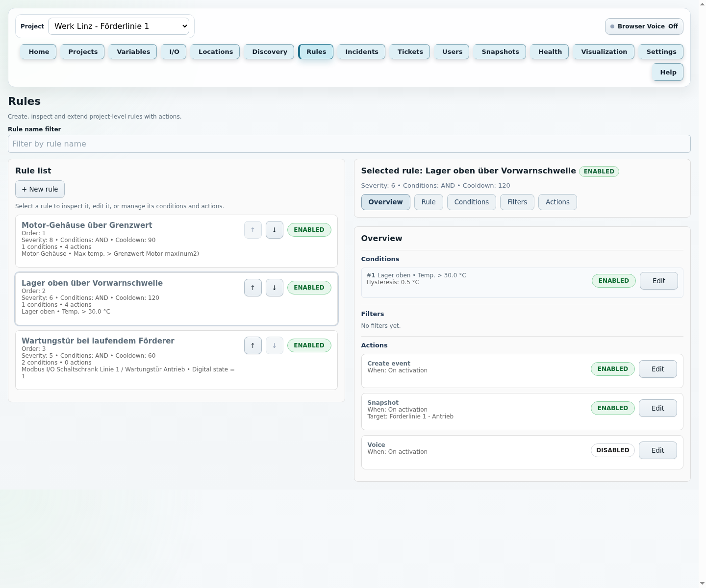Open the I/O nav tab
The height and width of the screenshot is (588, 706).
tap(174, 51)
